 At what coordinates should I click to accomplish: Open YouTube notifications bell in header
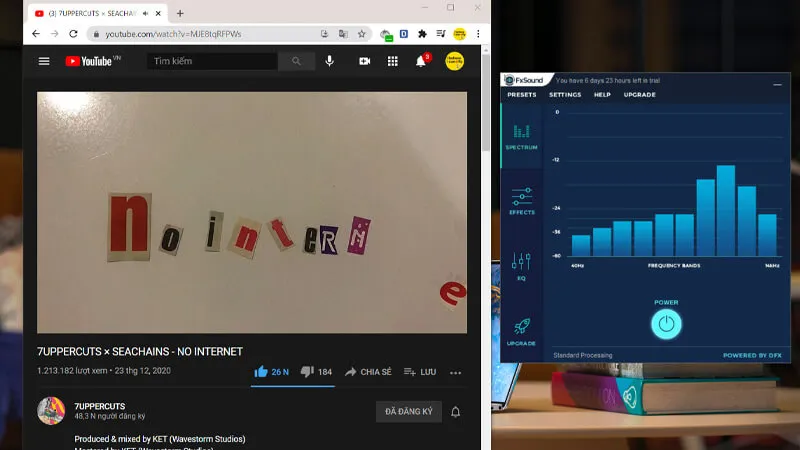tap(421, 61)
